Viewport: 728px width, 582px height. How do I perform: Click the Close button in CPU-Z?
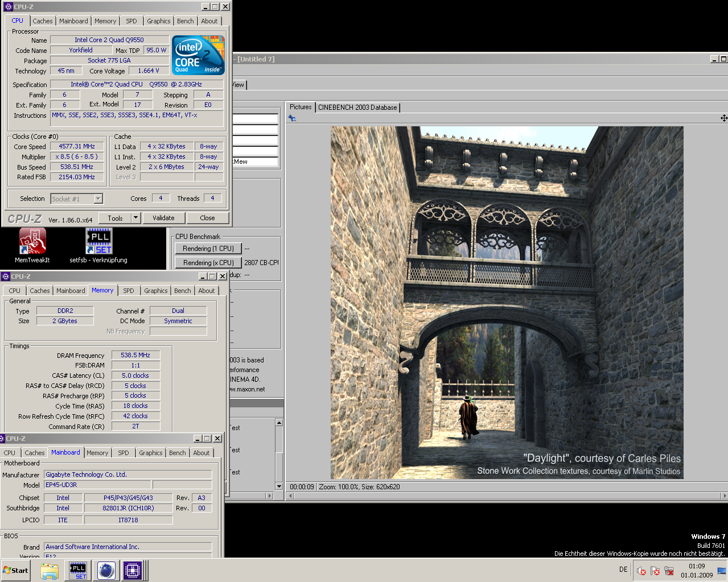(x=207, y=218)
